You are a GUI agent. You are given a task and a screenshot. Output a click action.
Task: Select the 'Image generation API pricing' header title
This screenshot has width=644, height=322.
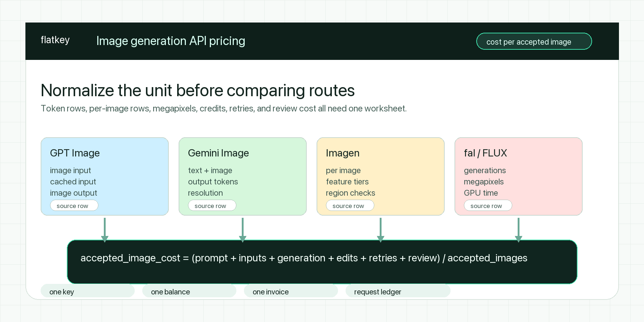point(171,41)
